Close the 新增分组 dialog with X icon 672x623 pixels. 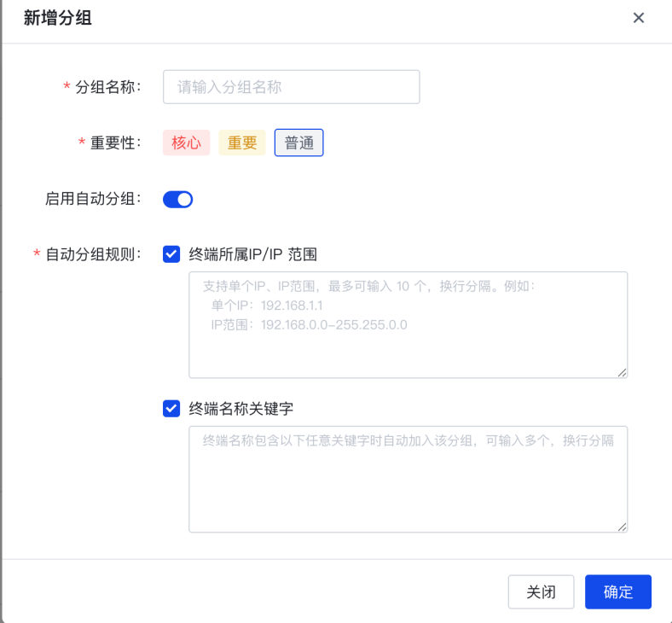[638, 18]
